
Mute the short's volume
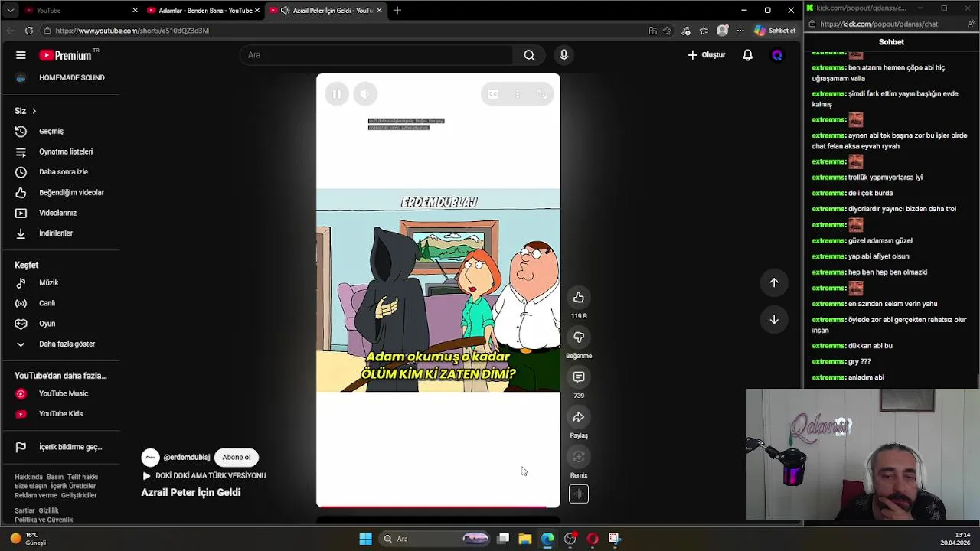tap(364, 94)
